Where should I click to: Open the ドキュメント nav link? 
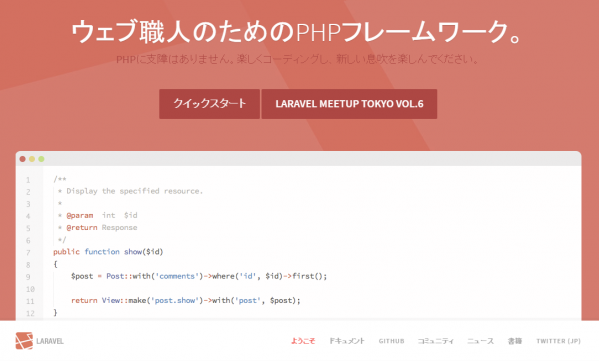point(347,341)
